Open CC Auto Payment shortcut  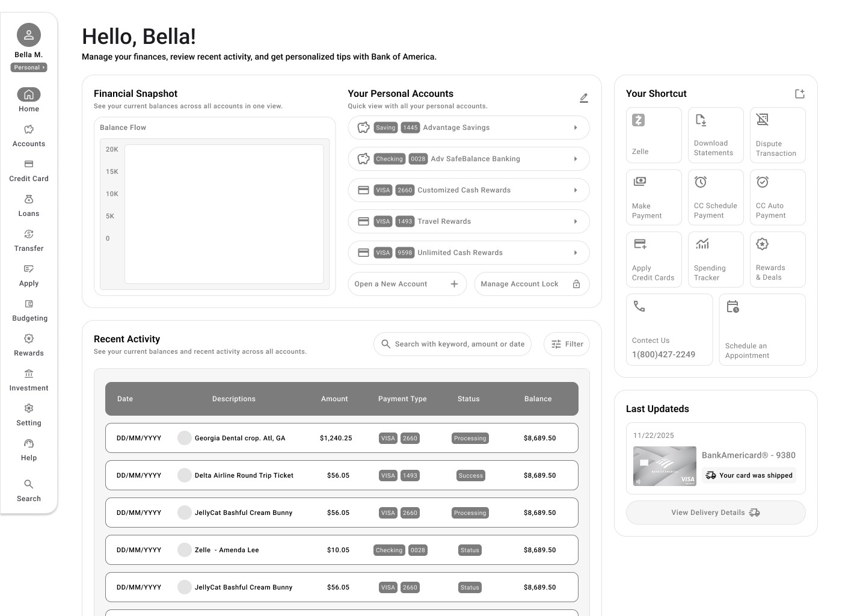click(778, 197)
